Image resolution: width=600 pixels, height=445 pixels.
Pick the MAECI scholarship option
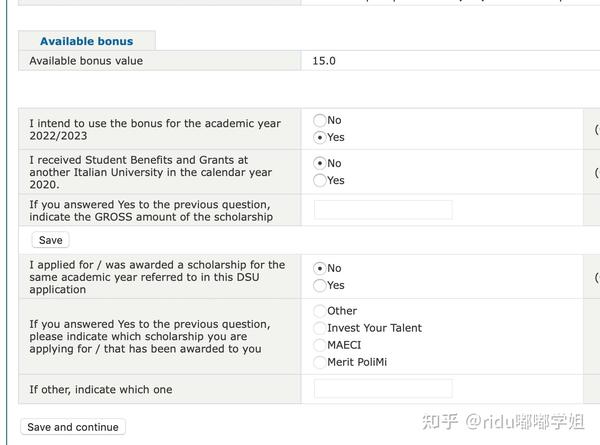(x=320, y=345)
